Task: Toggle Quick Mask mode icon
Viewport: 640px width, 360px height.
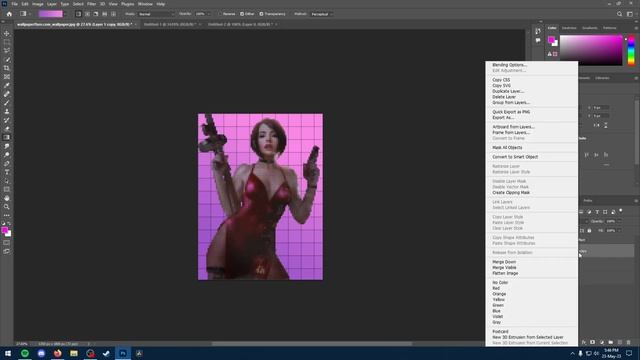Action: [7, 243]
